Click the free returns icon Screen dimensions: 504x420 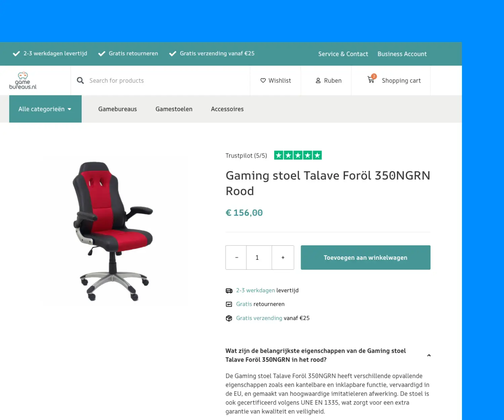click(x=229, y=304)
